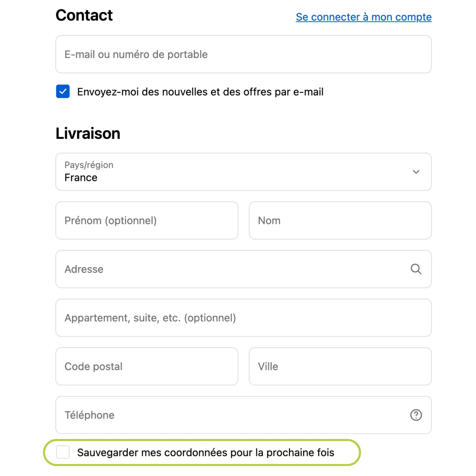Click the Code postal field

click(147, 366)
